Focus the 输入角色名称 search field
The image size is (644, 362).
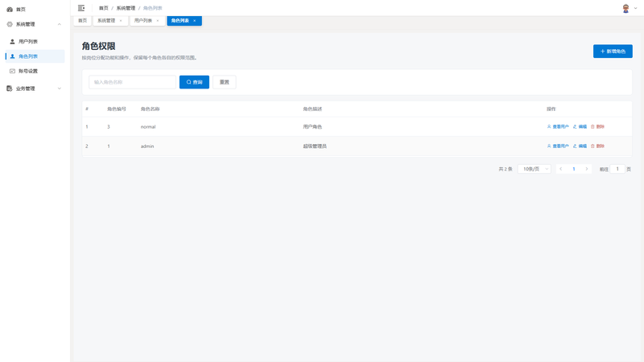point(132,82)
